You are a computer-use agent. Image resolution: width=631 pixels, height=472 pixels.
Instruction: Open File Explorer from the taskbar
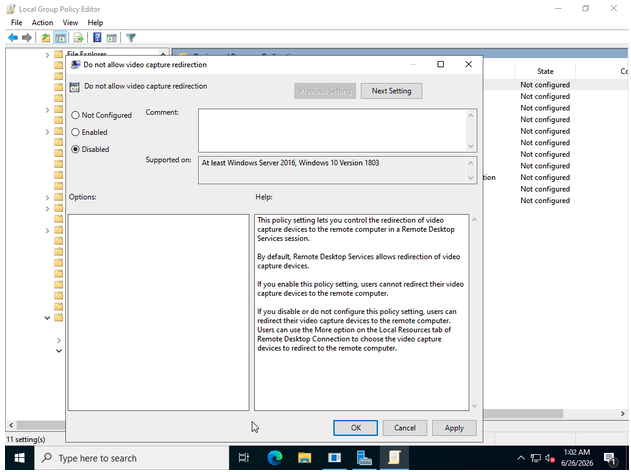pyautogui.click(x=305, y=458)
